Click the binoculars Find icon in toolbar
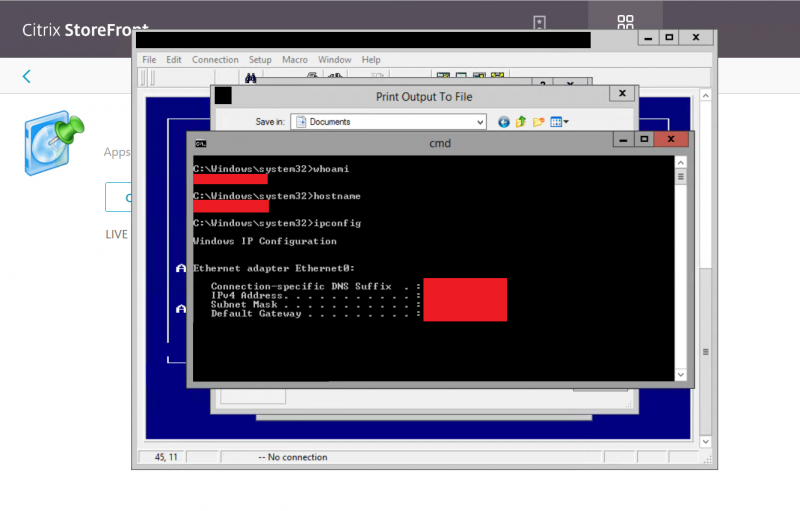 [251, 78]
